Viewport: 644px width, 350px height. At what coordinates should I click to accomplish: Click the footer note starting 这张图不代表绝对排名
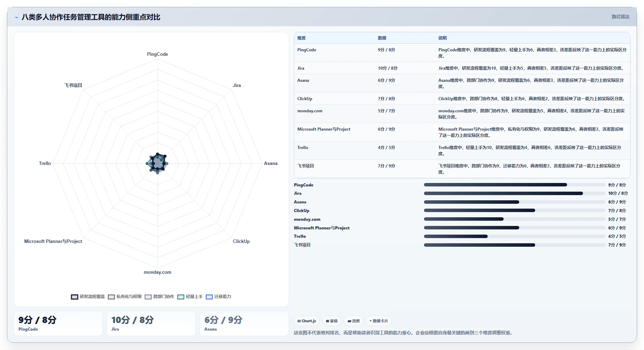tap(404, 333)
